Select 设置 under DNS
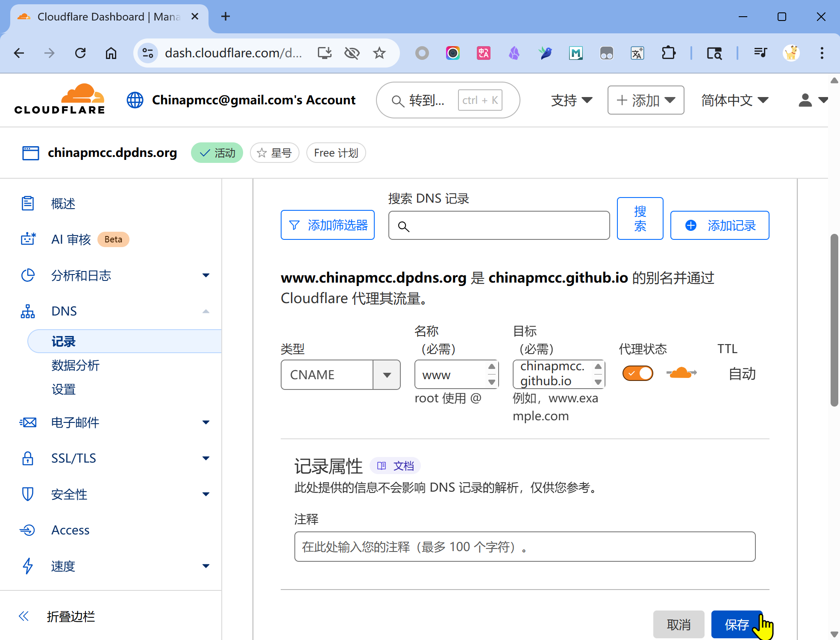 click(x=64, y=389)
